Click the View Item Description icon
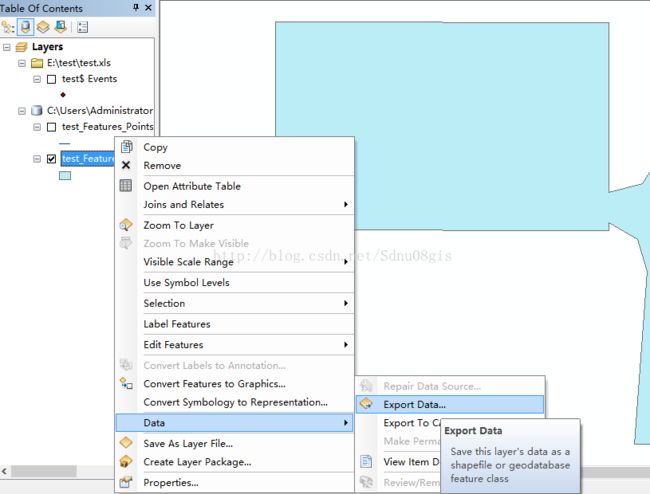 (366, 461)
